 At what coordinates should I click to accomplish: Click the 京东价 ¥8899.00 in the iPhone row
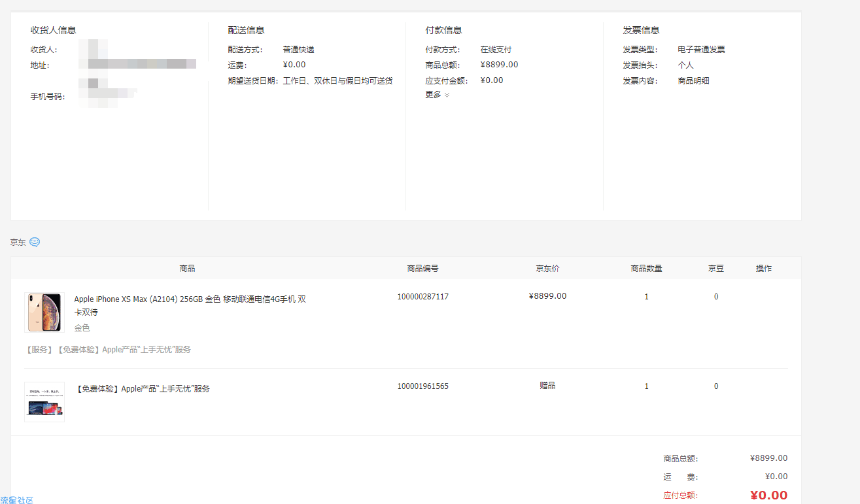(547, 296)
